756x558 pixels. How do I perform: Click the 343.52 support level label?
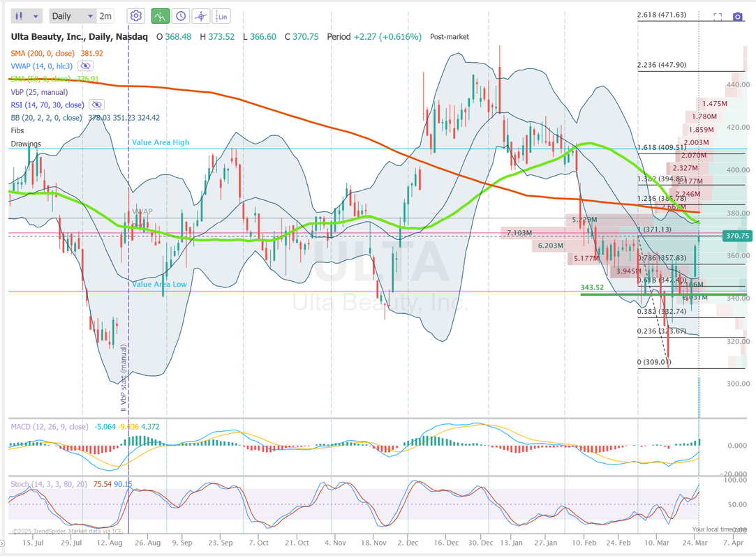592,287
